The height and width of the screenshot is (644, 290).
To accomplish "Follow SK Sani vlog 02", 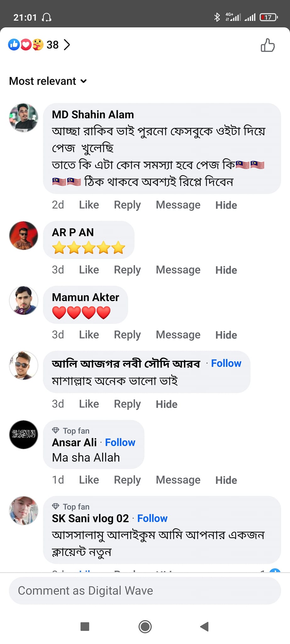I will click(x=152, y=518).
